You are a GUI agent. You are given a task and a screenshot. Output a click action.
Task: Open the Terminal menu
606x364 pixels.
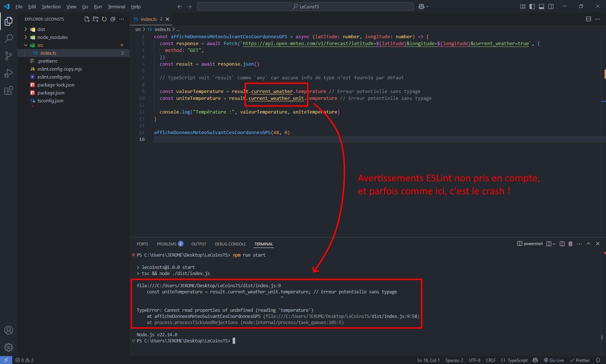coord(117,6)
